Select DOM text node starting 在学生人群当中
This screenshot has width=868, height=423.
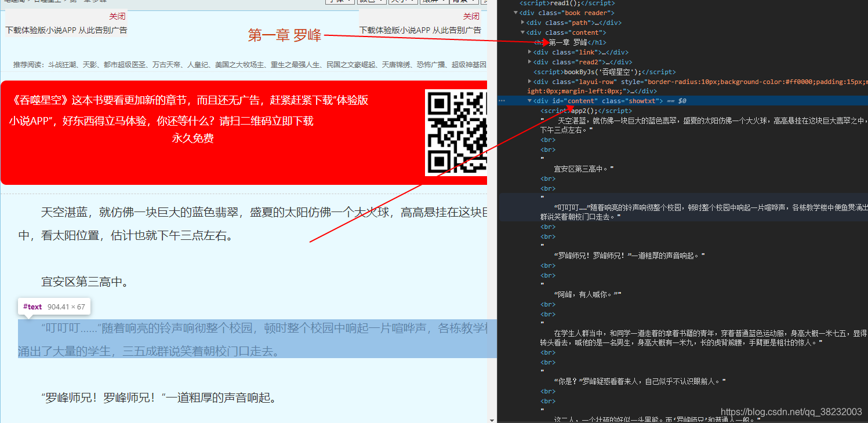point(703,338)
